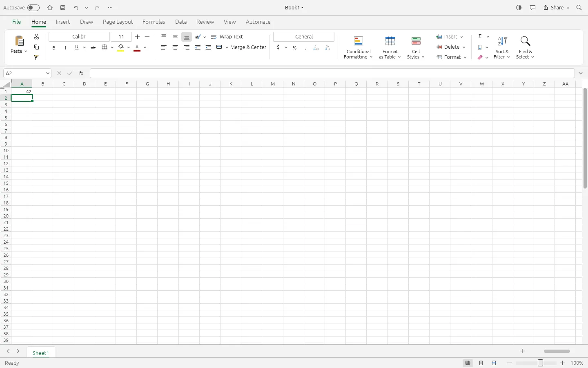Expand the Conditional Formatting menu

coord(359,48)
